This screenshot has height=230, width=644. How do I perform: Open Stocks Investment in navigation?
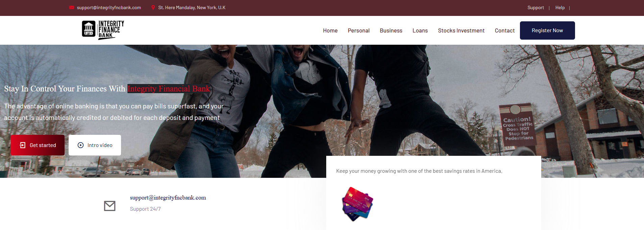coord(461,30)
